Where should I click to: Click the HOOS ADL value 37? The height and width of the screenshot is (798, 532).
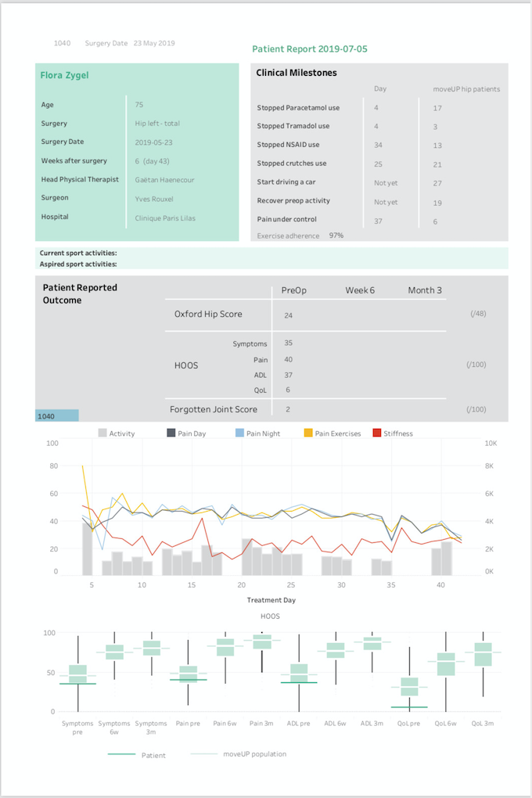pyautogui.click(x=288, y=375)
